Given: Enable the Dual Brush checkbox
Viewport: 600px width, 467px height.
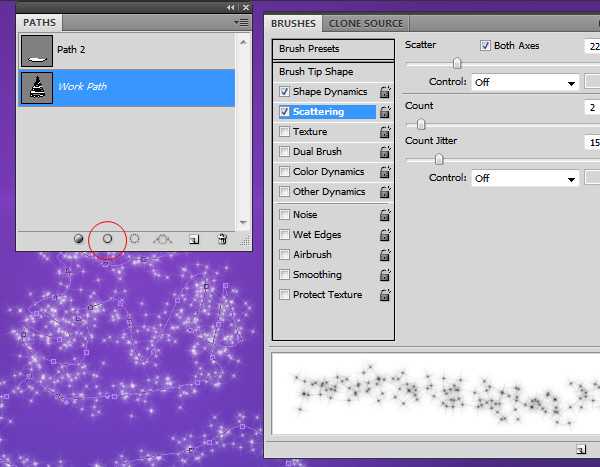Looking at the screenshot, I should pos(285,152).
